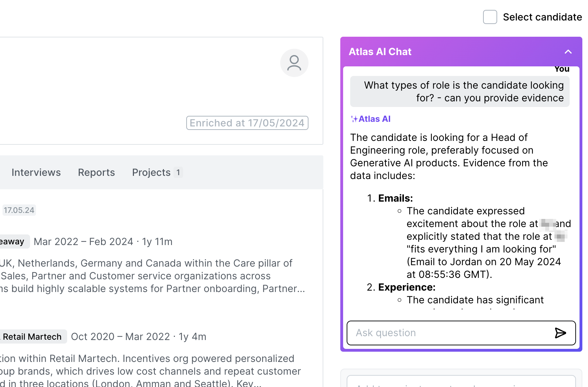Viewport: 588px width, 387px height.
Task: Expand truncated Care pillar description ending "Partner..."
Action: click(283, 289)
